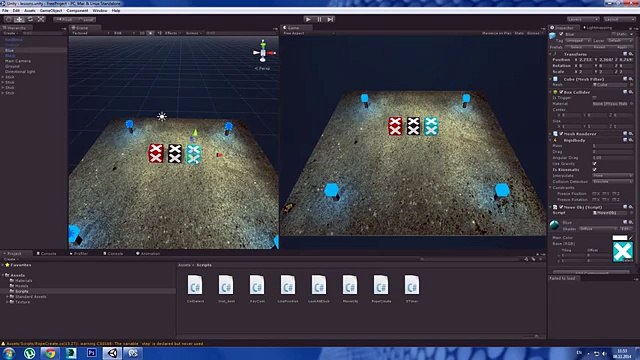The image size is (640, 360).
Task: Click the Pause button
Action: click(320, 19)
